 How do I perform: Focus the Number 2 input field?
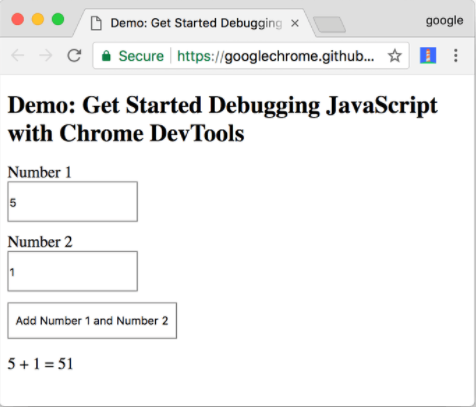73,271
